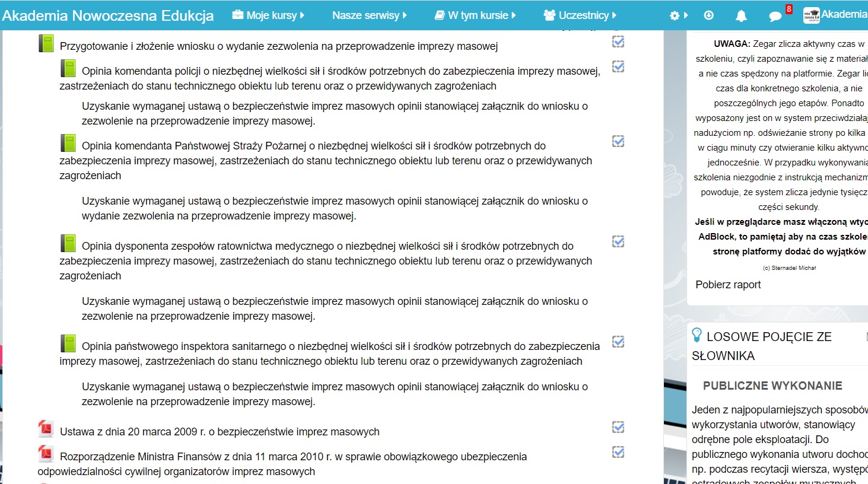Open the Nasze serwisy menu
Image resolution: width=868 pixels, height=484 pixels.
[x=369, y=15]
